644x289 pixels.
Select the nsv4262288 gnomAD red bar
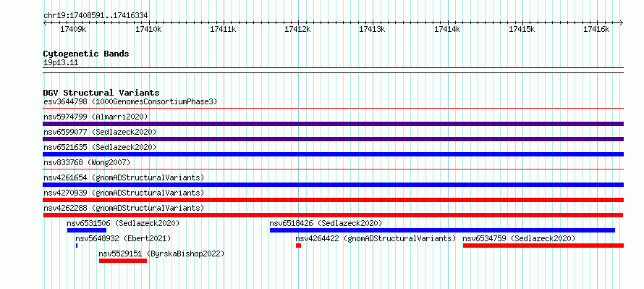click(x=333, y=215)
